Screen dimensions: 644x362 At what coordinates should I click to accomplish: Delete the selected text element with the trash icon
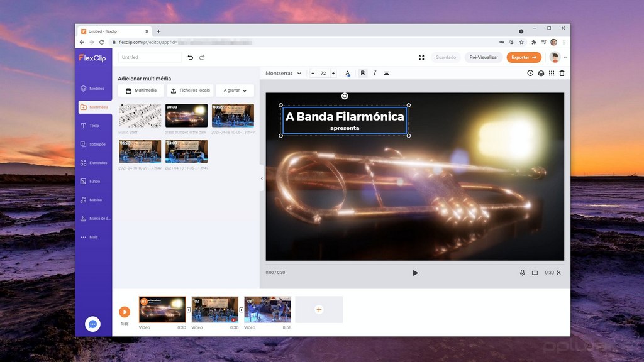click(562, 73)
